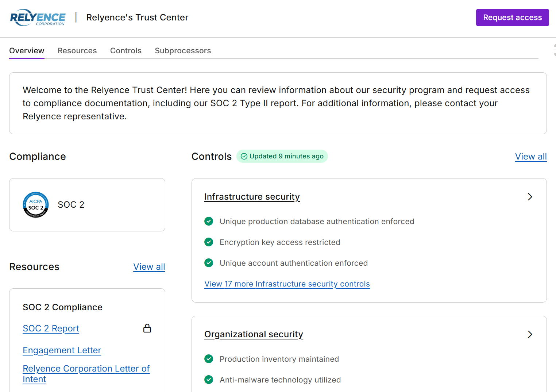Click the Updated 9 minutes ago badge

(282, 156)
